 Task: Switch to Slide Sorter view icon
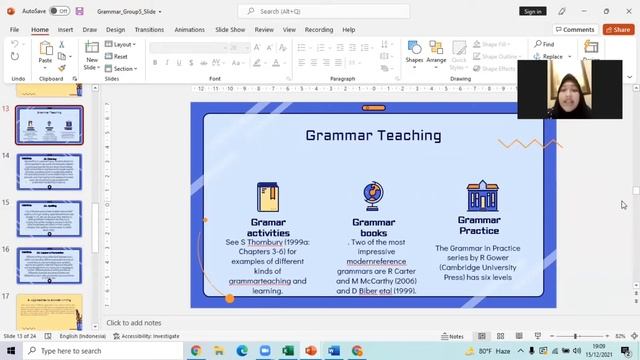(x=500, y=336)
